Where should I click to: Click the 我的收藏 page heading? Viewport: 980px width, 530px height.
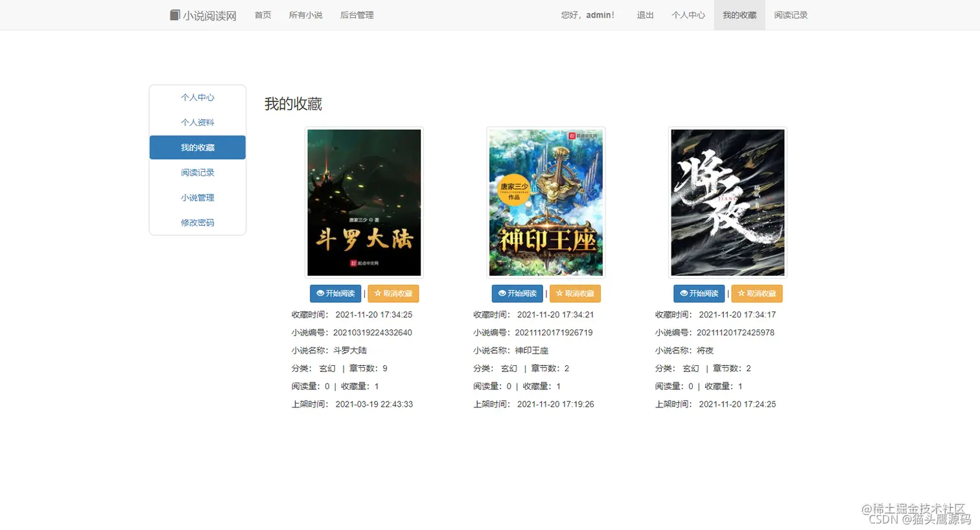pos(293,104)
